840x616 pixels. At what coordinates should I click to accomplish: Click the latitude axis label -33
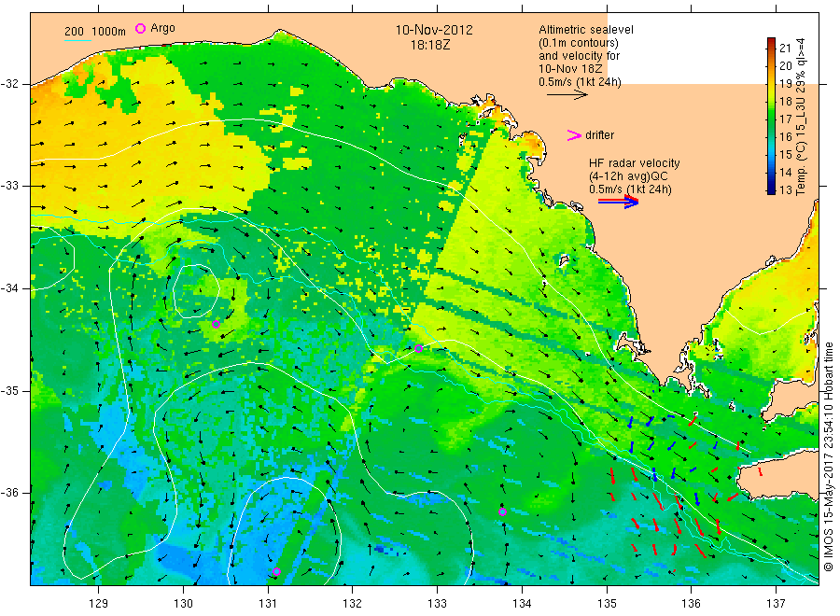coord(9,186)
